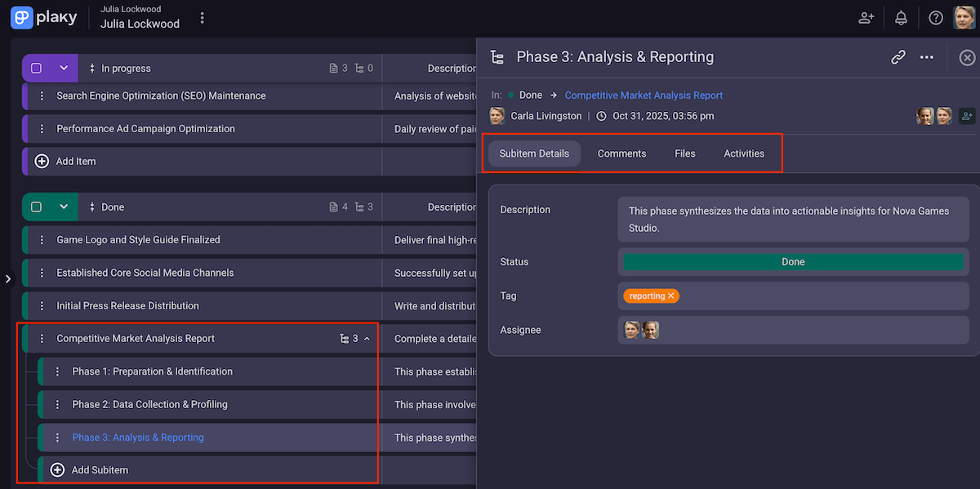This screenshot has height=489, width=980.
Task: Open Competitive Market Analysis Report parent link
Action: tap(644, 96)
